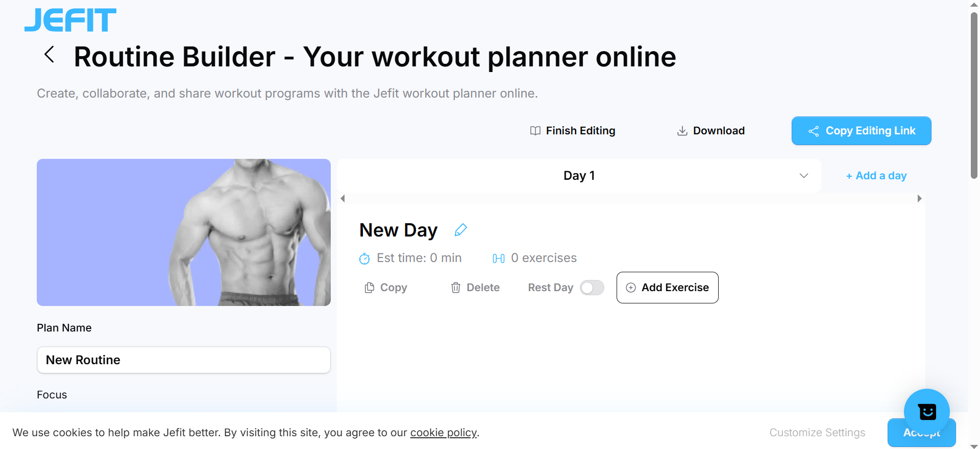The width and height of the screenshot is (980, 449).
Task: Click the Copy day icon
Action: tap(370, 288)
